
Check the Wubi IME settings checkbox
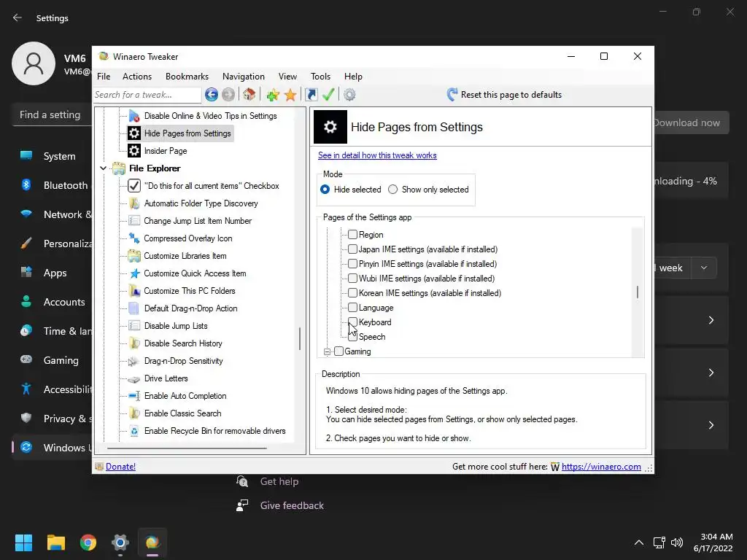(352, 278)
